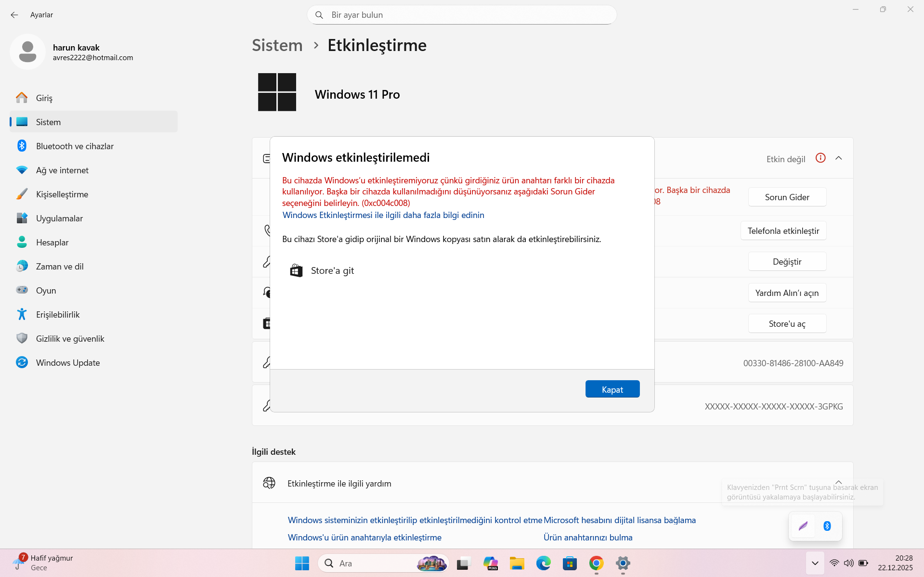Close the dialog with Kapat button

(612, 389)
